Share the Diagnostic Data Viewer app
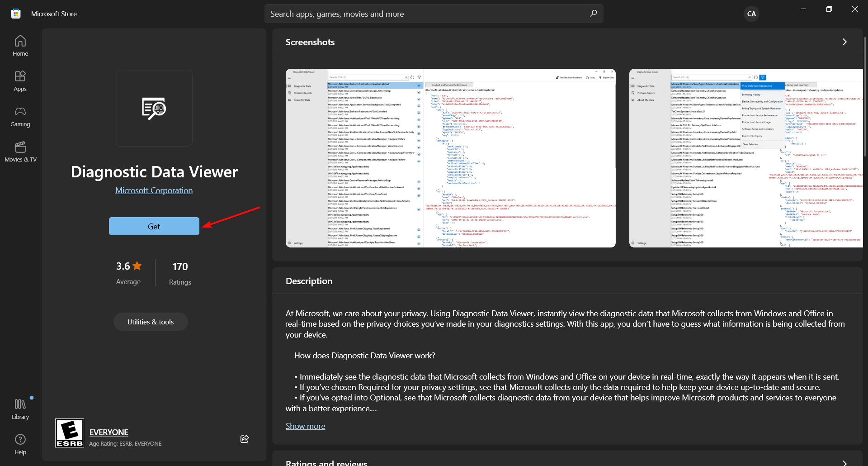Viewport: 868px width, 466px height. [x=245, y=438]
